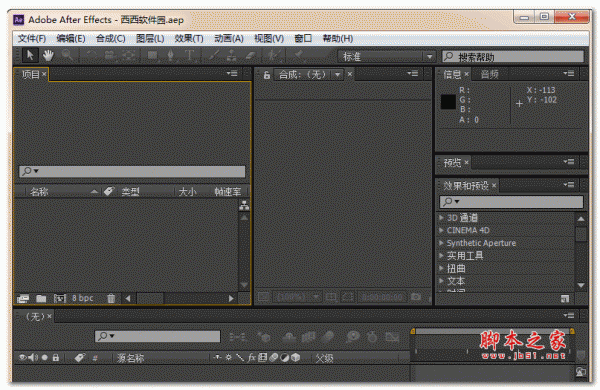Viewport: 600px width, 390px height.
Task: Select the Pan Behind anchor tool
Action: point(129,56)
